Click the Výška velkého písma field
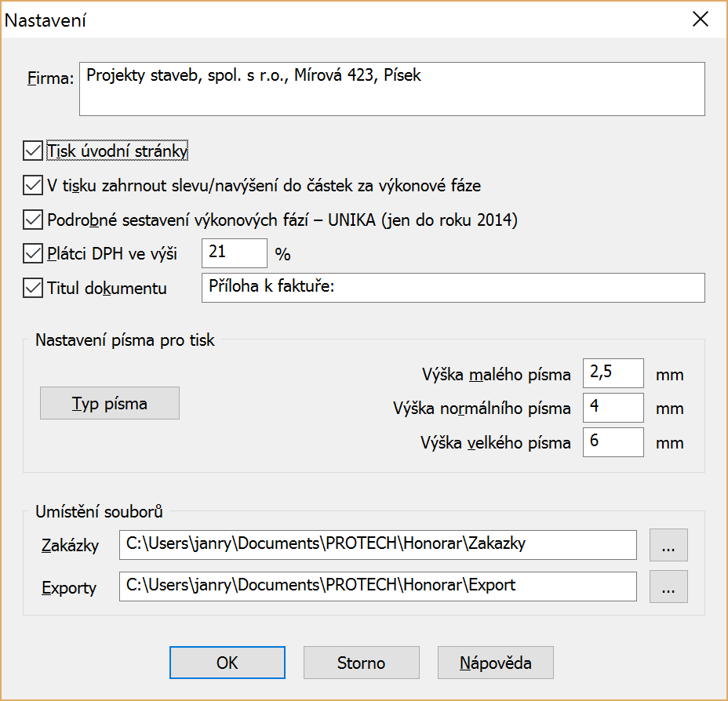 click(613, 442)
